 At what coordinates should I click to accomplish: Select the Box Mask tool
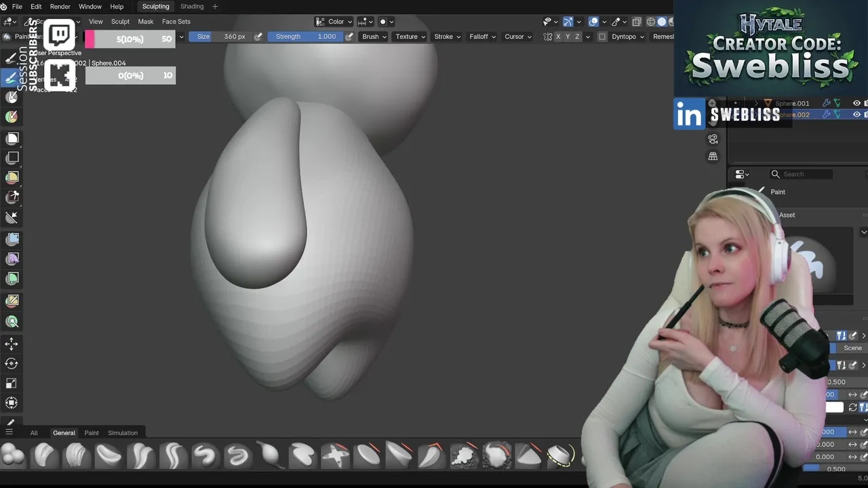12,138
